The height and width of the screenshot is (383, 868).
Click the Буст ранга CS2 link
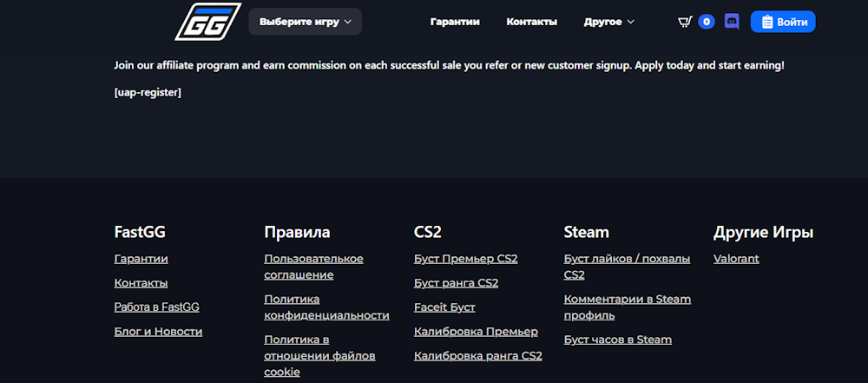[456, 283]
